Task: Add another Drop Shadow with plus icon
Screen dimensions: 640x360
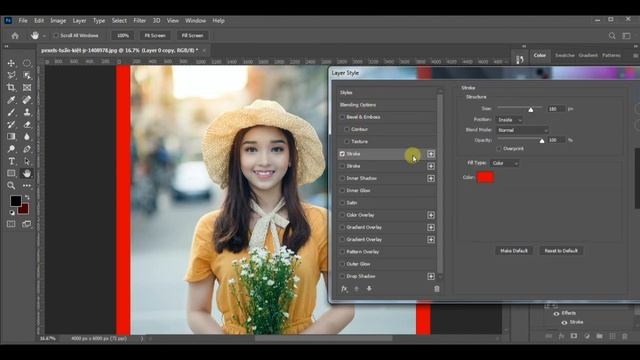Action: coord(431,276)
